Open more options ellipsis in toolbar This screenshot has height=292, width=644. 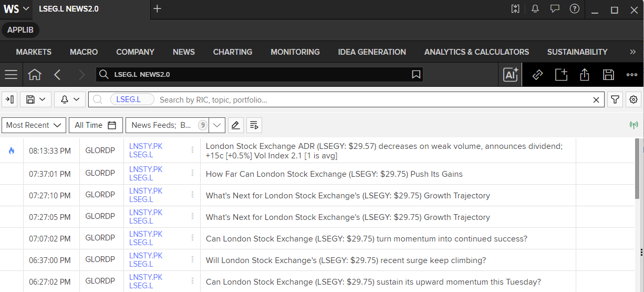632,75
